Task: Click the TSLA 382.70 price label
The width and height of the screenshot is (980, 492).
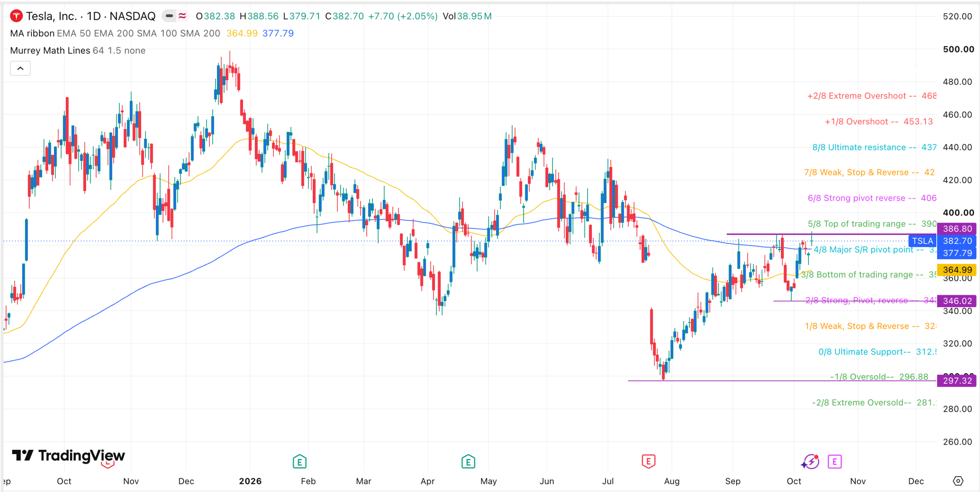Action: (x=942, y=241)
